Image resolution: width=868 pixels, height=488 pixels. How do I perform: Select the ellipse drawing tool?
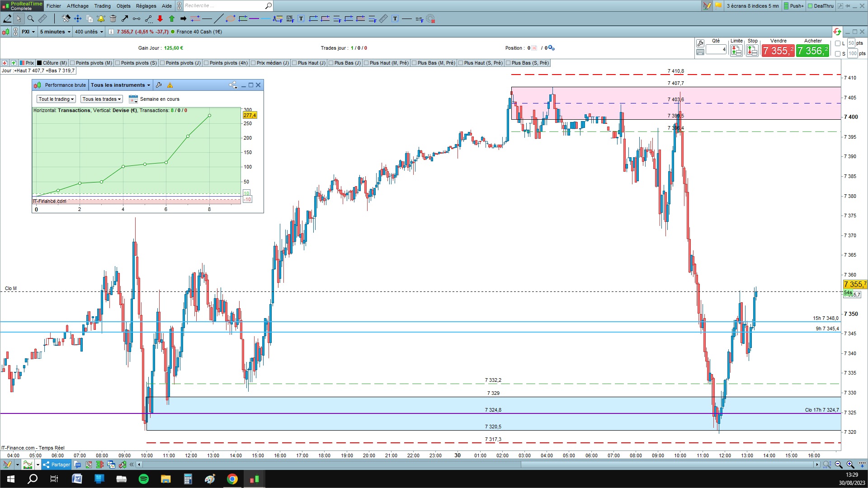click(x=231, y=19)
